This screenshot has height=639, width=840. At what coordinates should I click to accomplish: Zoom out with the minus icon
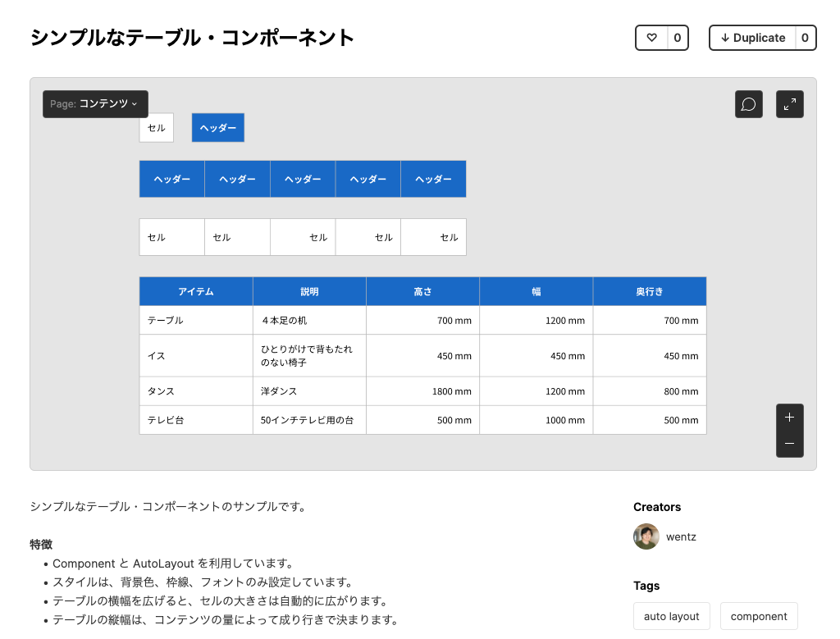(789, 444)
